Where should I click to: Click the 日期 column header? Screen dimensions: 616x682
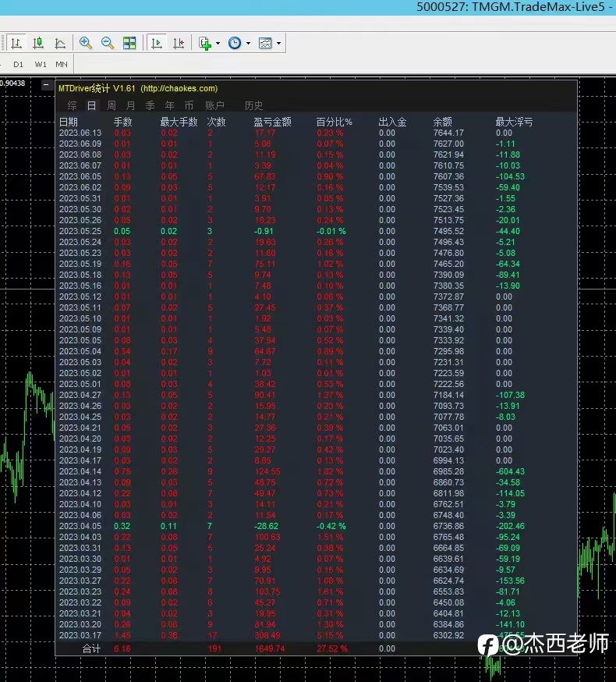point(69,122)
